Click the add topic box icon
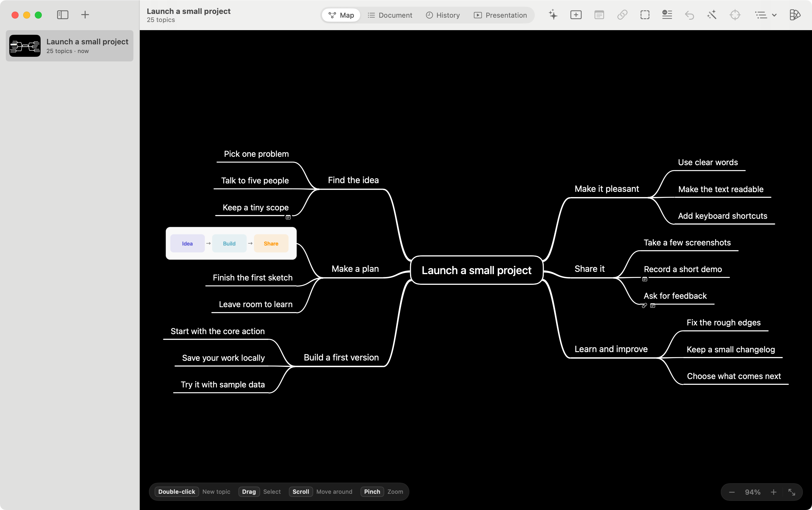This screenshot has height=510, width=812. tap(576, 15)
